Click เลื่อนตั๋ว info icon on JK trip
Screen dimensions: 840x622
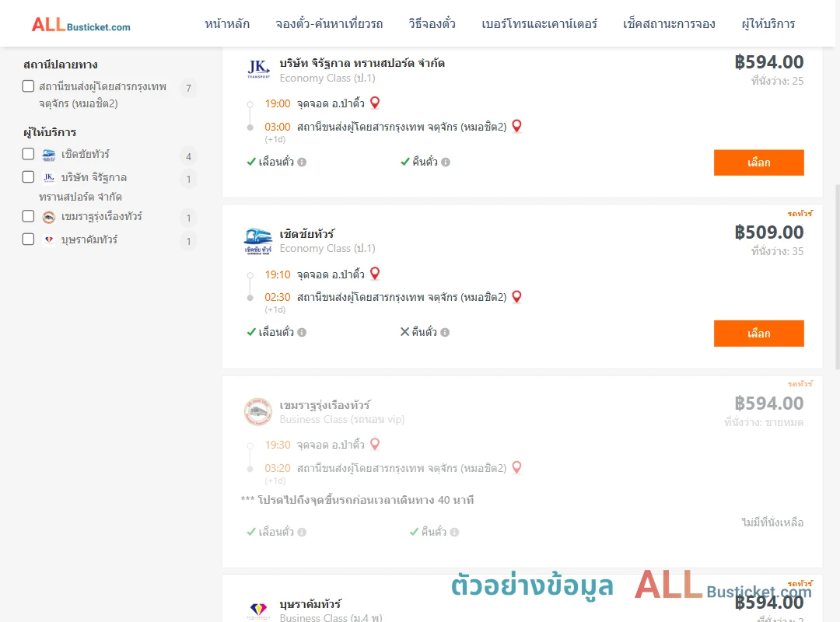tap(302, 162)
